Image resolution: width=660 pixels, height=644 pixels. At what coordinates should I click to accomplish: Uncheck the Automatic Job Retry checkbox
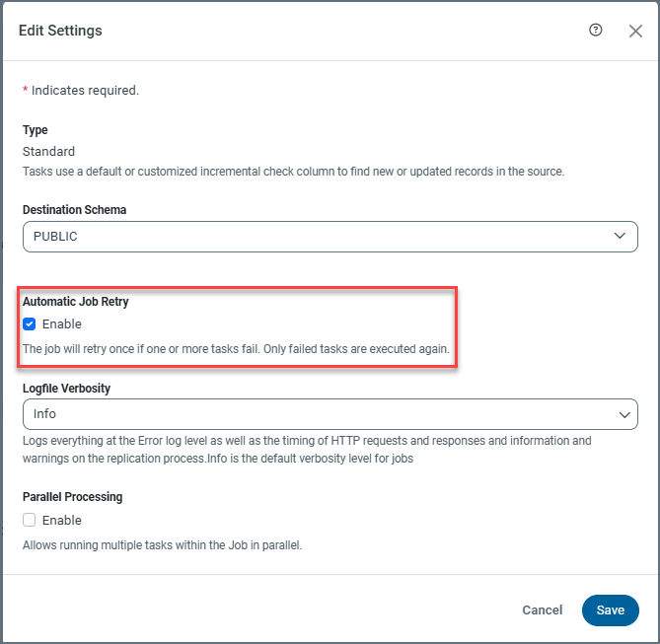[30, 323]
